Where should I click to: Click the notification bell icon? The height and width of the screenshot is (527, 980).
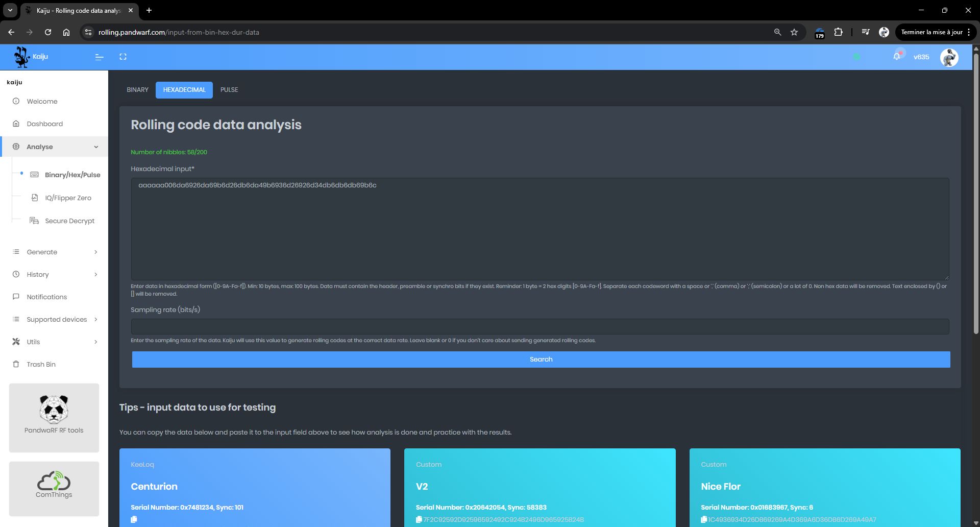click(x=896, y=57)
